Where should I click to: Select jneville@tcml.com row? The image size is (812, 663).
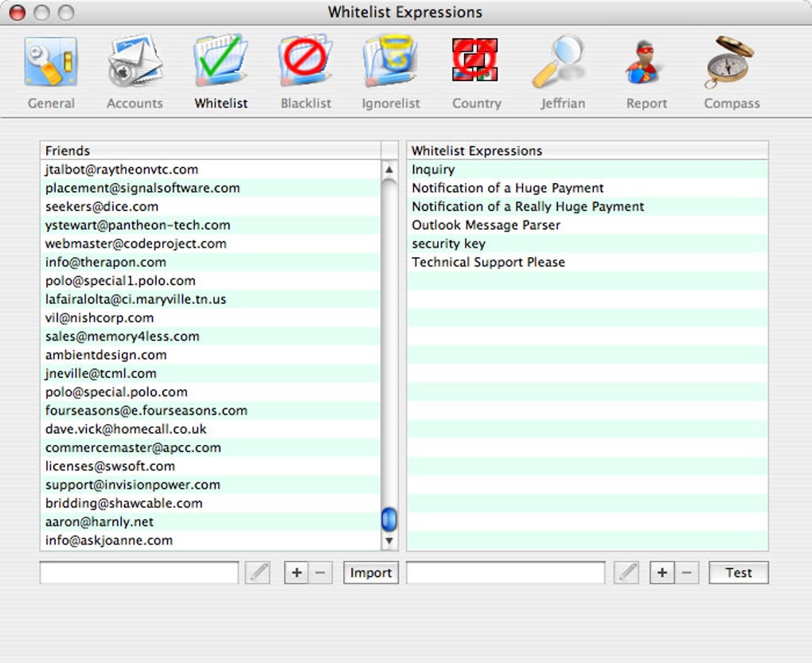click(x=210, y=373)
